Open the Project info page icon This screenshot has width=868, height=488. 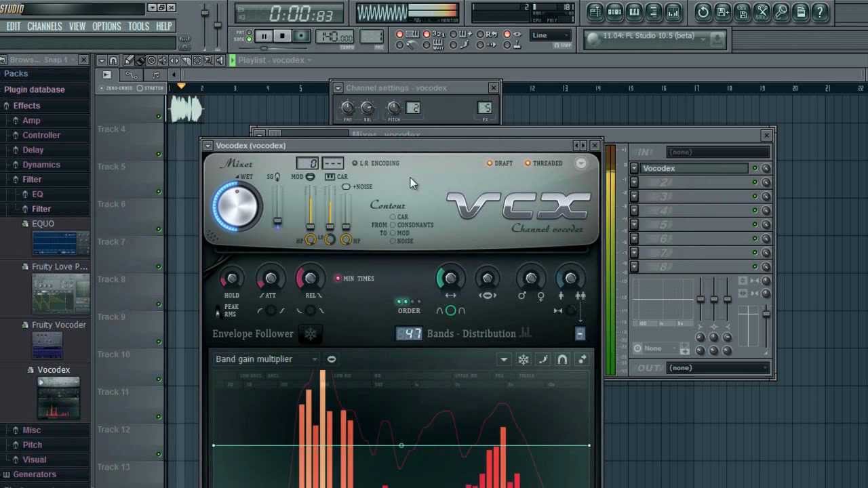(801, 12)
